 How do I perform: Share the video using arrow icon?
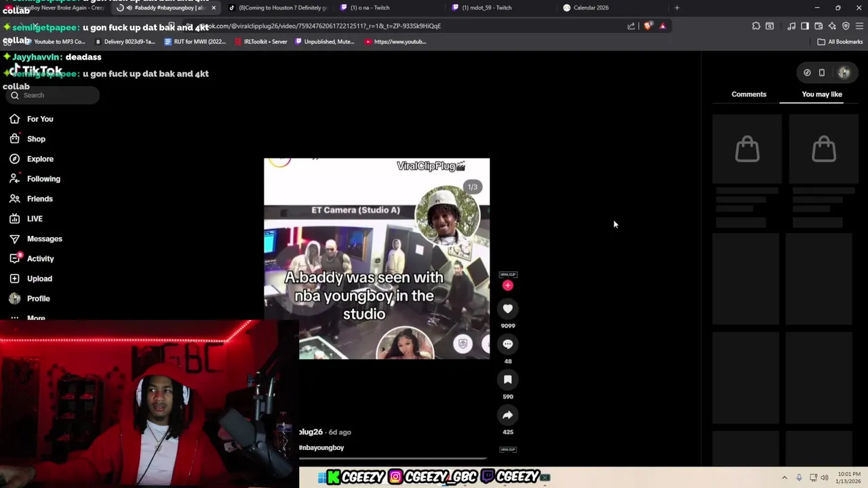coord(507,415)
